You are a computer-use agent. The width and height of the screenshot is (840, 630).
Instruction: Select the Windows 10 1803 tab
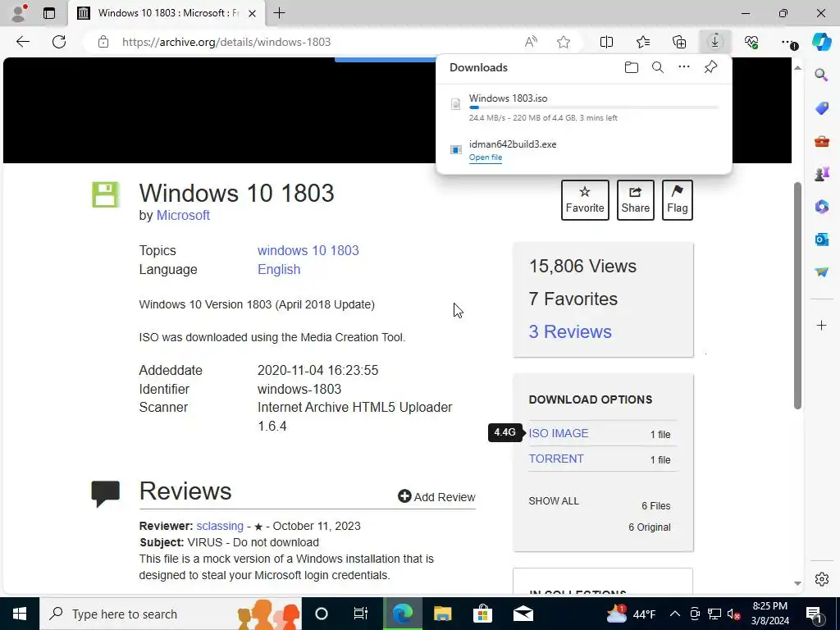pos(166,13)
